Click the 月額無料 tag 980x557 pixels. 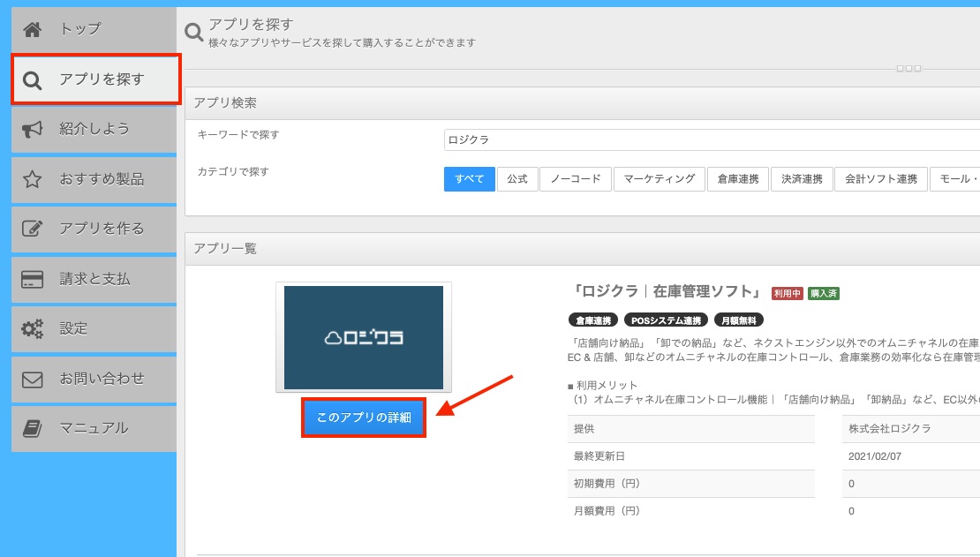(739, 320)
